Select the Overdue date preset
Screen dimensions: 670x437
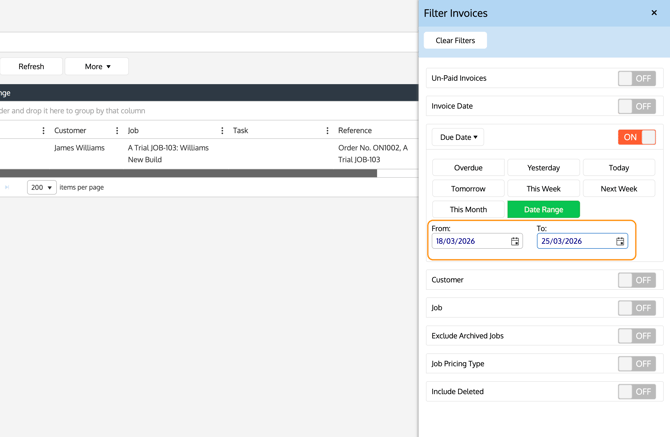(x=468, y=168)
